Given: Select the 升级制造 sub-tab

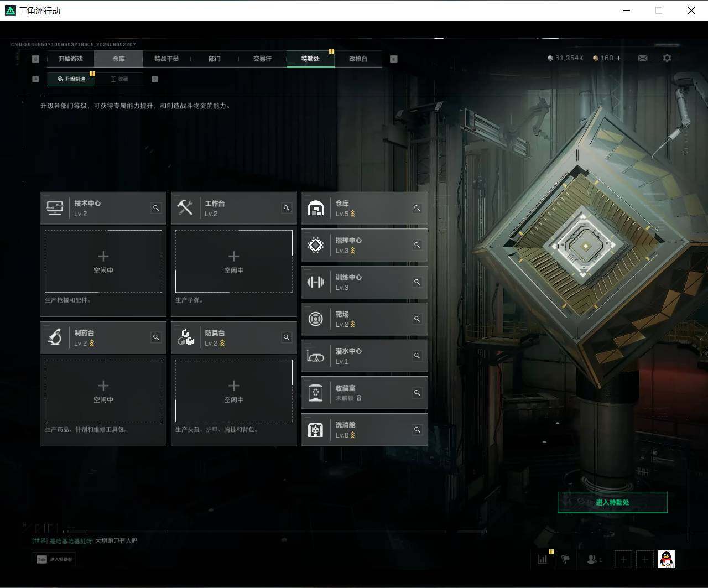Looking at the screenshot, I should tap(71, 79).
